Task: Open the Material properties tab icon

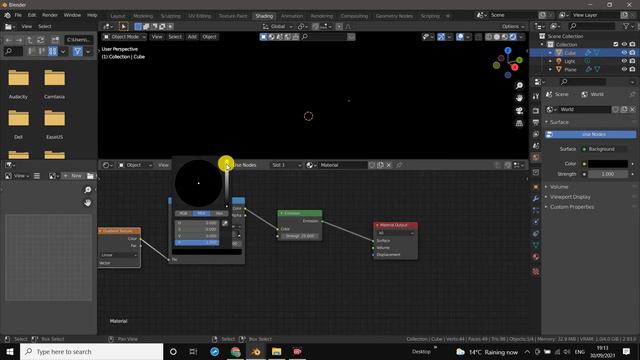Action: coord(536,257)
